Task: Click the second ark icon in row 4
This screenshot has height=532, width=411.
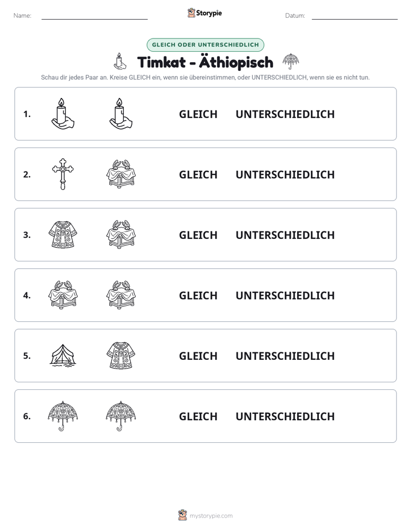Action: pos(121,295)
